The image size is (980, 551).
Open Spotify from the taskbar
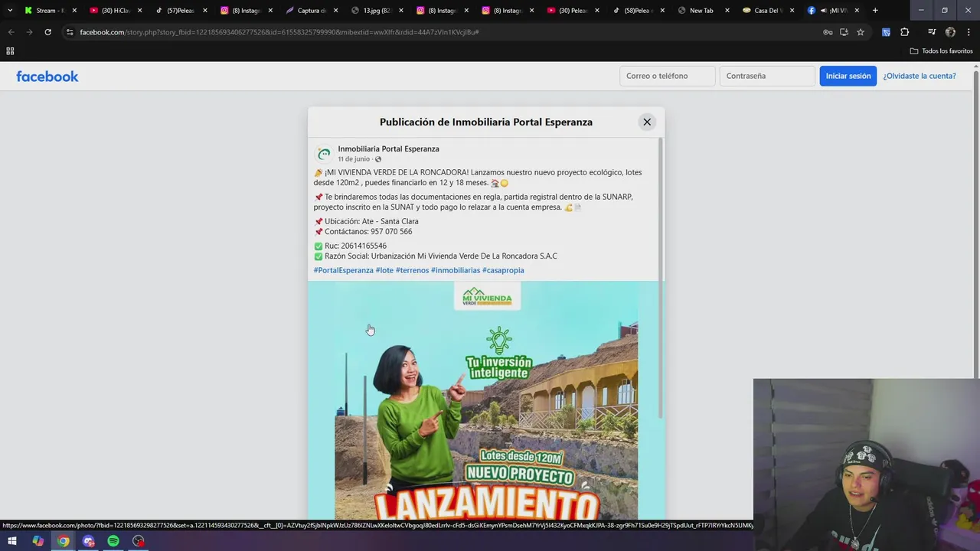click(113, 541)
